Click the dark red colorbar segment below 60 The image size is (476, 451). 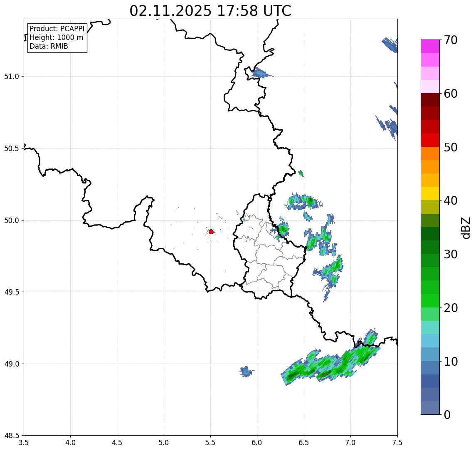click(430, 100)
